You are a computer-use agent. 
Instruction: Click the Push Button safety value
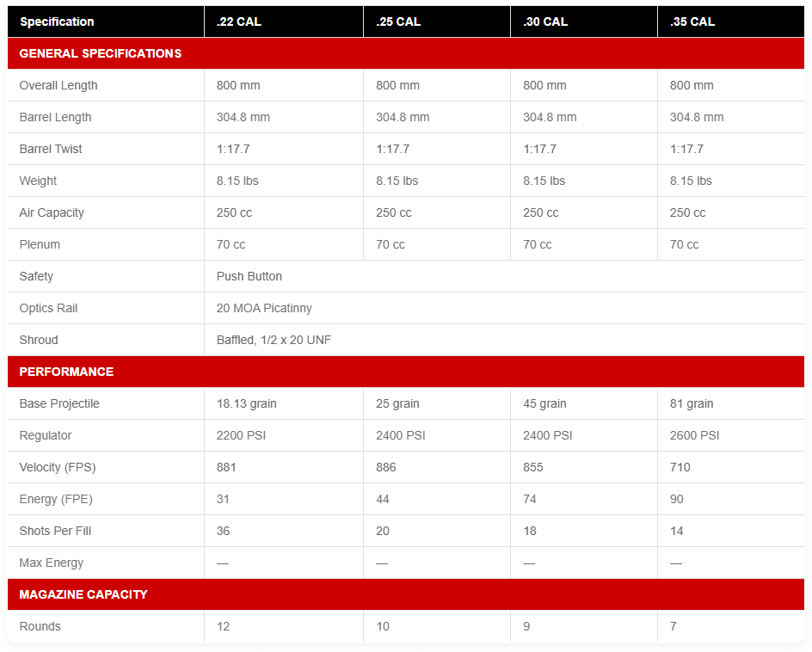click(249, 277)
